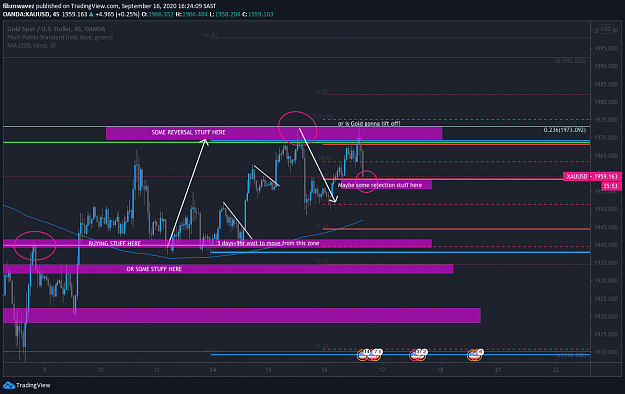Click the 'or is Gold gonna lift off?' text
This screenshot has height=394, width=625.
click(369, 124)
